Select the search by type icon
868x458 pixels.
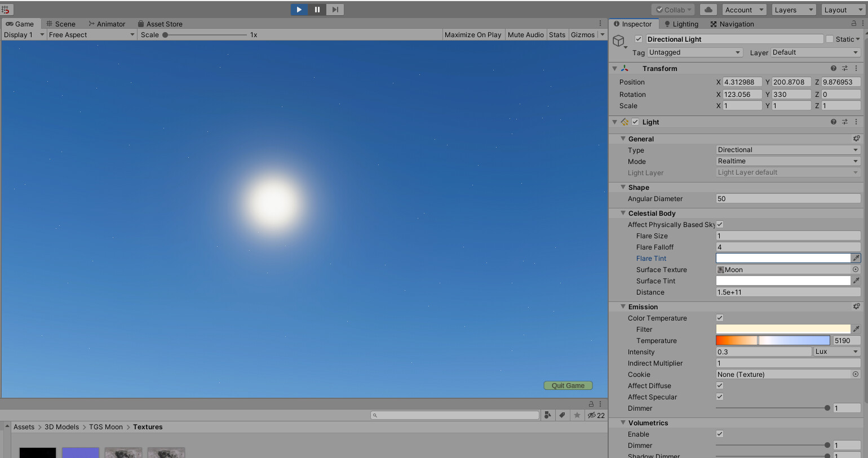pyautogui.click(x=547, y=415)
